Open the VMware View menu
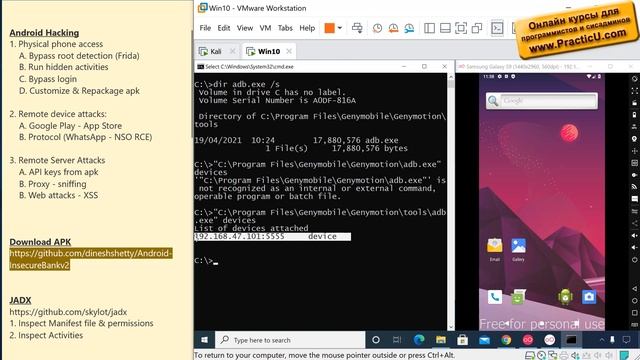This screenshot has width=640, height=360. click(244, 28)
